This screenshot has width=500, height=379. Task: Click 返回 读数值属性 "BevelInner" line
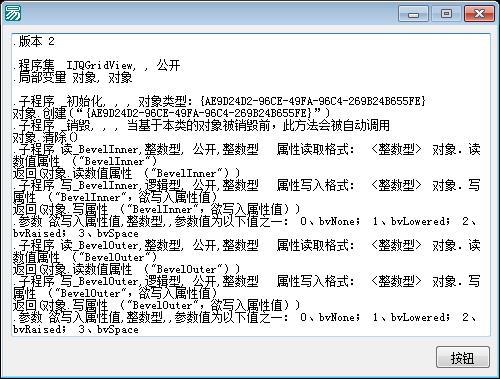coord(126,173)
